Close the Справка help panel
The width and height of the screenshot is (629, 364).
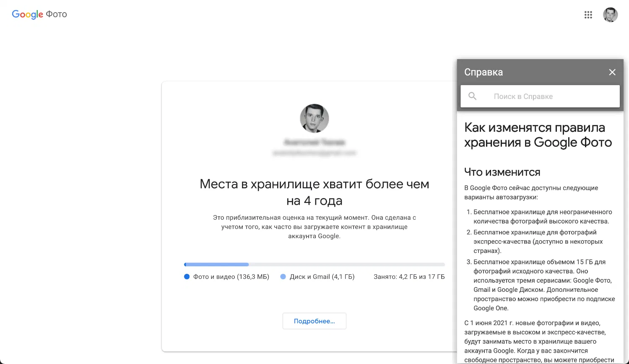[612, 72]
